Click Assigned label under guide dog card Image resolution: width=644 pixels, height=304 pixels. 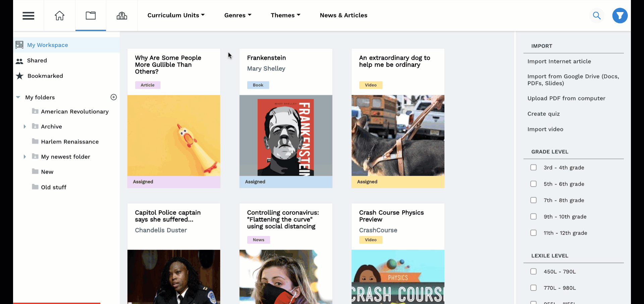367,182
